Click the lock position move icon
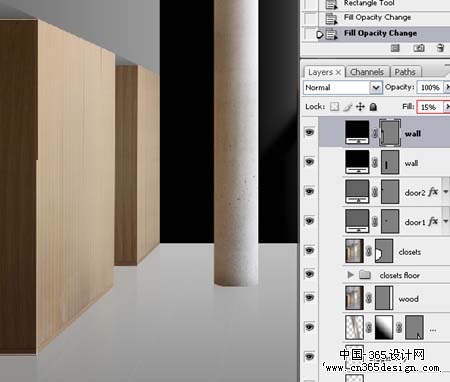 coord(360,107)
